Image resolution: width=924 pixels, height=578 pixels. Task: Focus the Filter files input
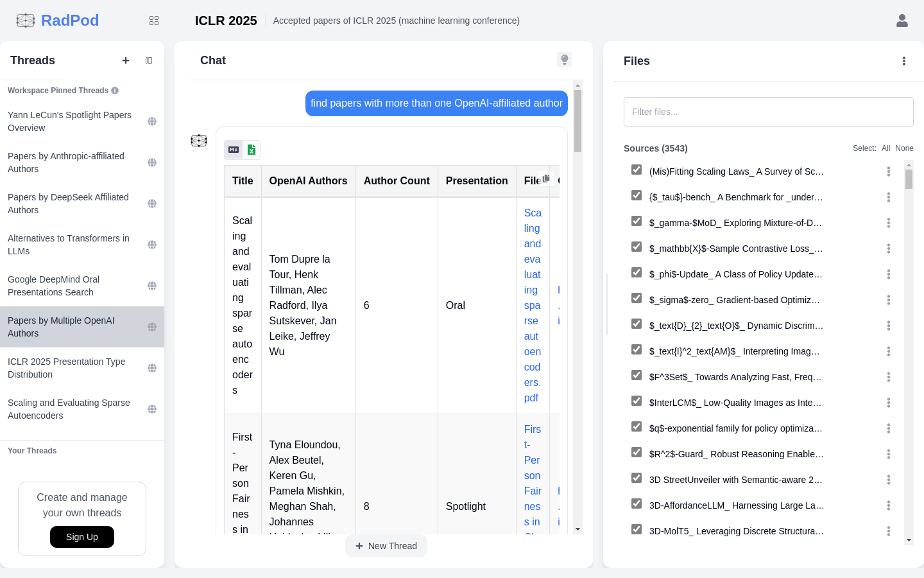(x=769, y=112)
